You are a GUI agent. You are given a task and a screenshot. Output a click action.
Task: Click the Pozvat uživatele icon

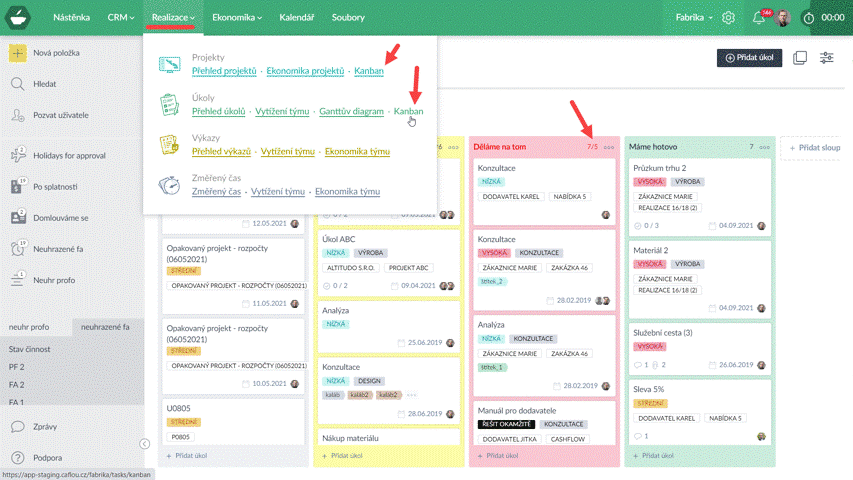point(18,117)
